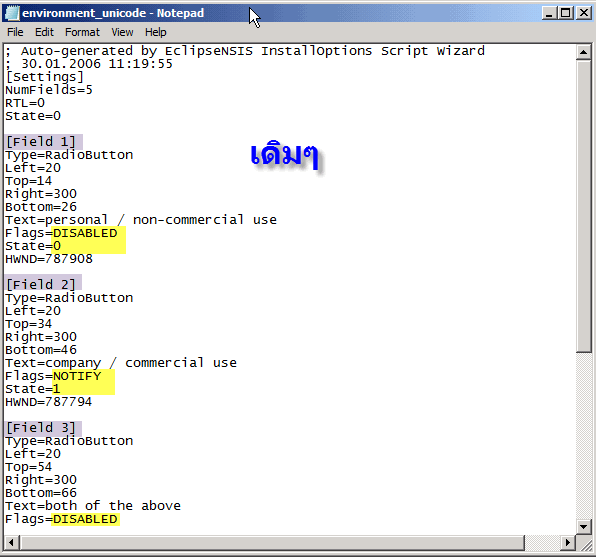Click the Notepad icon in title bar
596x557 pixels.
(x=12, y=13)
